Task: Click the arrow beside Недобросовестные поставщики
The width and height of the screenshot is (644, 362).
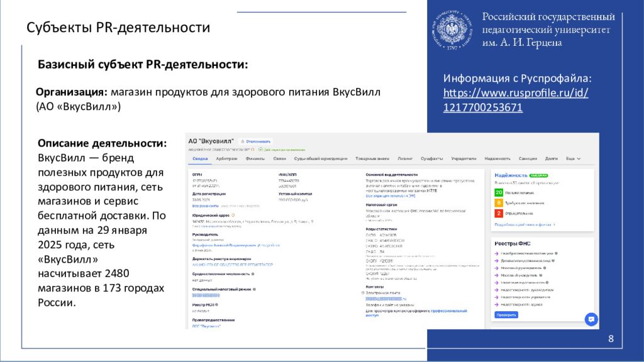Action: tap(497, 254)
